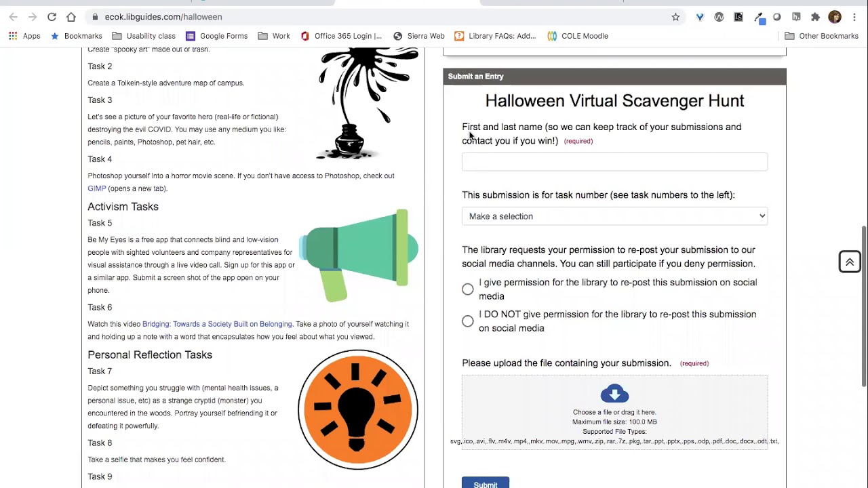Open the Office 365 Login bookmark
This screenshot has width=868, height=488.
click(341, 36)
